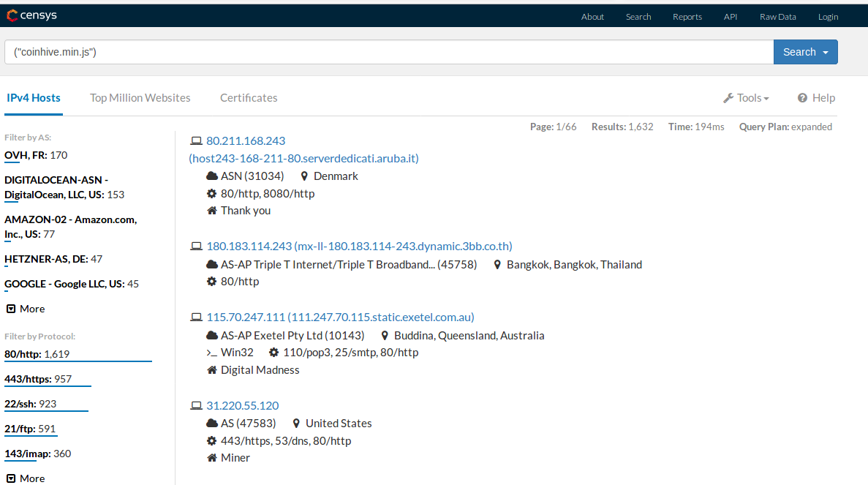Screen dimensions: 868x485
Task: Click the Censys logo
Action: click(31, 15)
